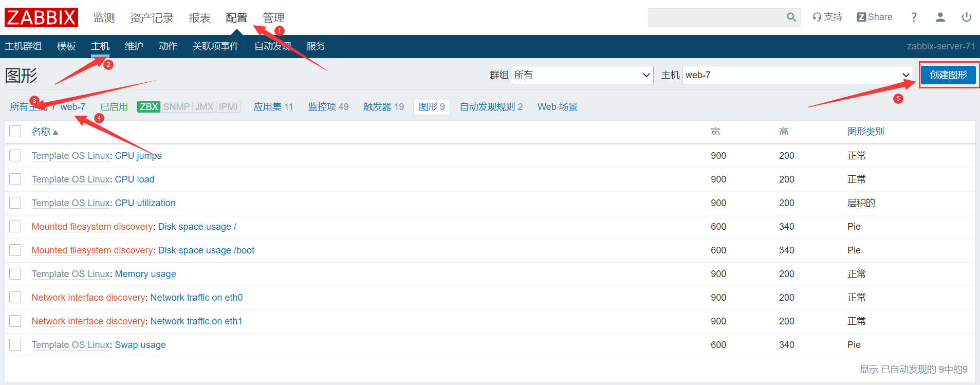Image resolution: width=980 pixels, height=385 pixels.
Task: Open help via question mark icon
Action: click(x=914, y=17)
